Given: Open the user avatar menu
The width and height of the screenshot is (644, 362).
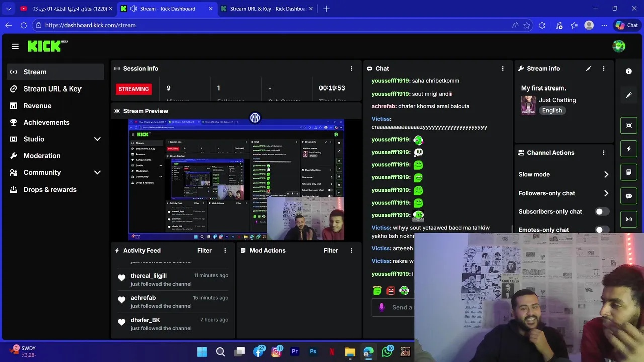Looking at the screenshot, I should click(619, 46).
